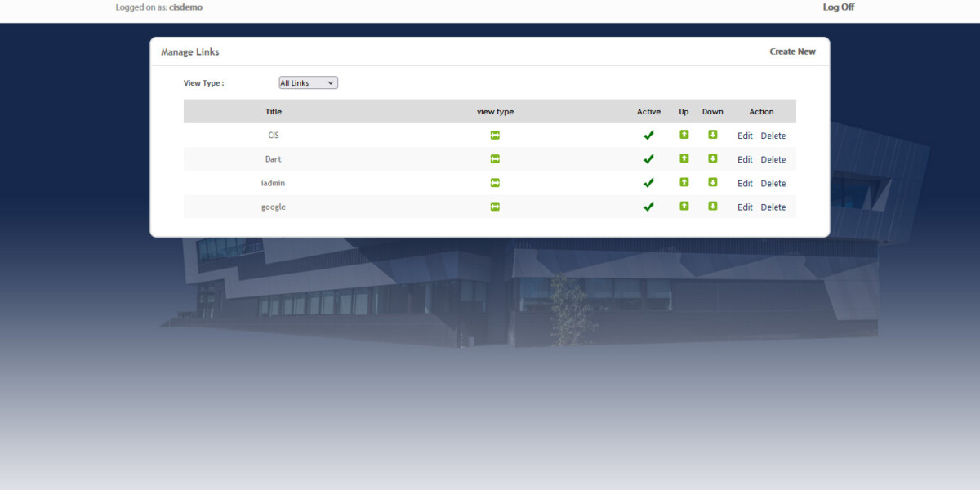Edit the iadmin link entry

(744, 183)
